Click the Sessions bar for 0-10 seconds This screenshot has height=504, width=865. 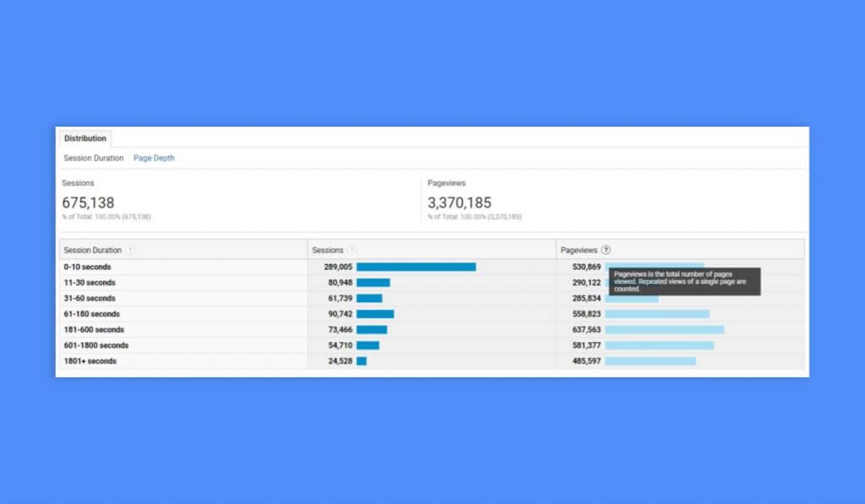[x=414, y=267]
